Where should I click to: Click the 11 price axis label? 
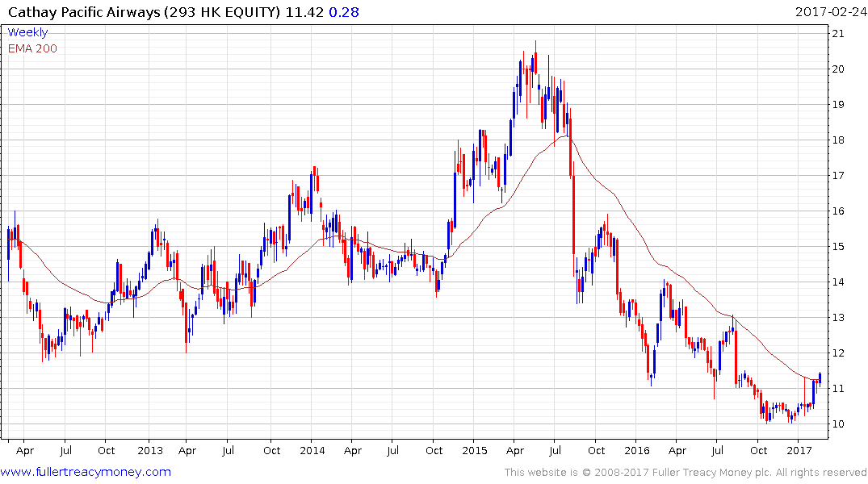click(x=838, y=388)
